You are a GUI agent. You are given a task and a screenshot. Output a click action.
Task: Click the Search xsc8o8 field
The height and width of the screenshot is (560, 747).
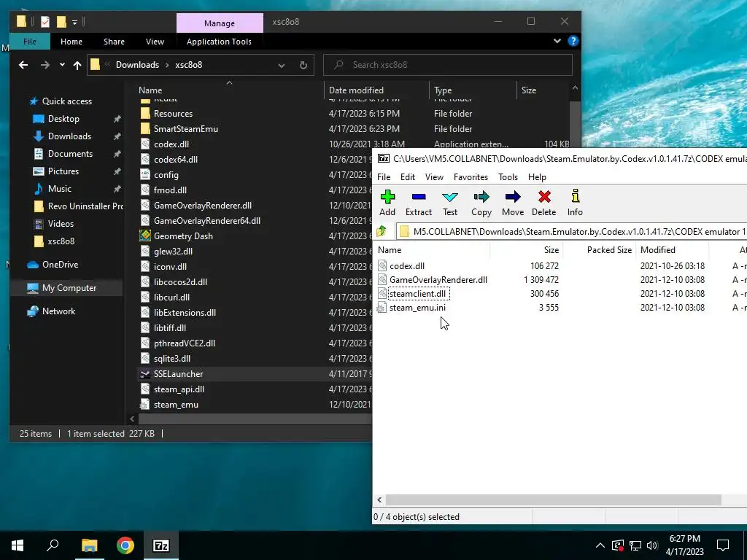(x=448, y=65)
